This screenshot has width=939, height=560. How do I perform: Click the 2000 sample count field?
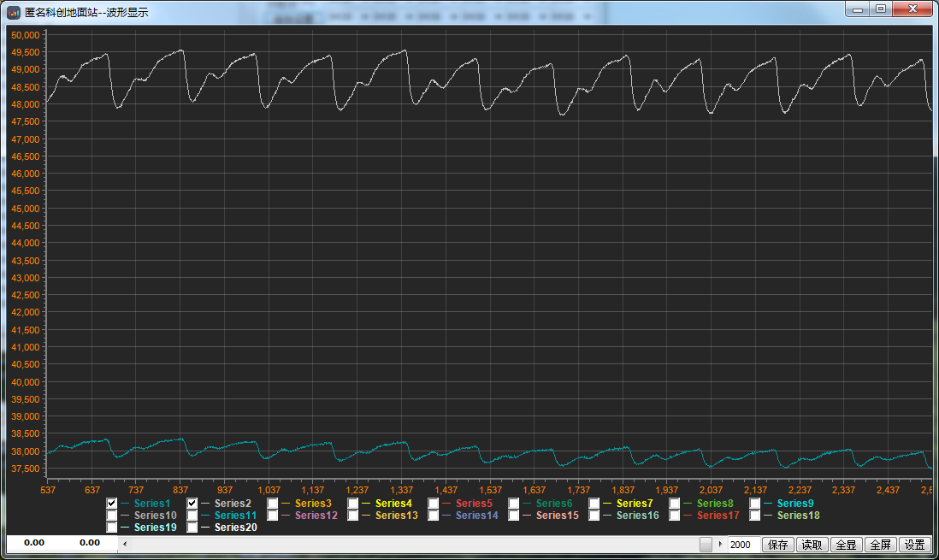click(x=744, y=545)
